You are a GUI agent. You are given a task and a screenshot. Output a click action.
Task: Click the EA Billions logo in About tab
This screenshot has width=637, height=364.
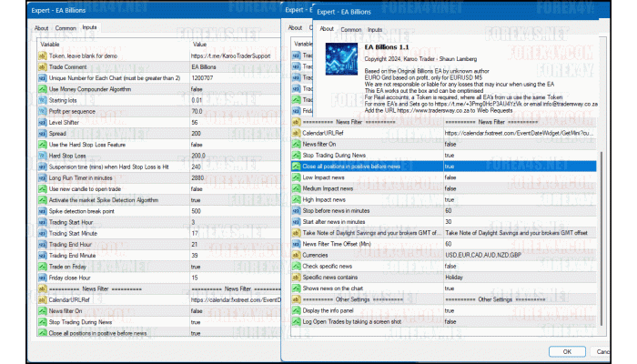340,57
